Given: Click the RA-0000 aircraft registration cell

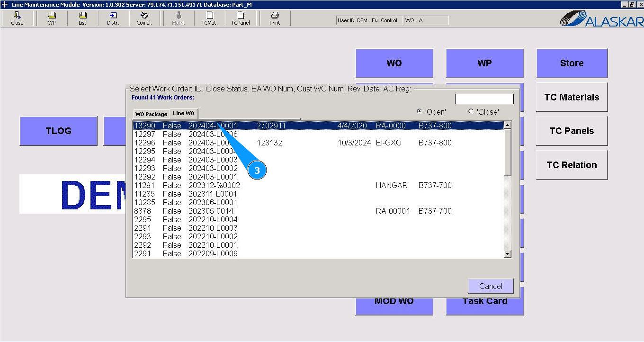Looking at the screenshot, I should (391, 126).
